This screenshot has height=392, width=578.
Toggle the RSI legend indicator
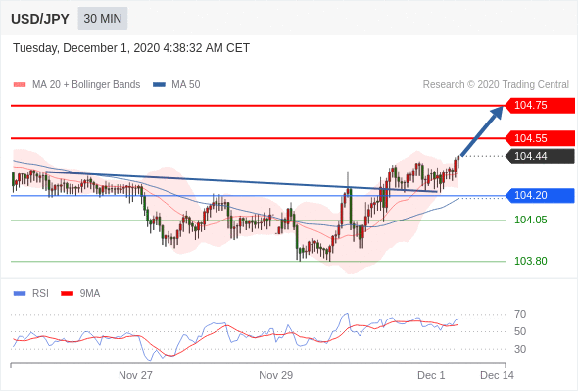point(20,294)
